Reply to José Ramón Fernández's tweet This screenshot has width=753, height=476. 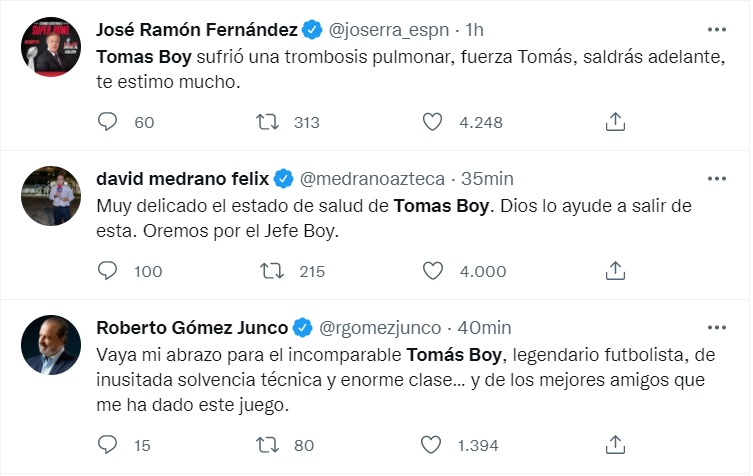[107, 122]
